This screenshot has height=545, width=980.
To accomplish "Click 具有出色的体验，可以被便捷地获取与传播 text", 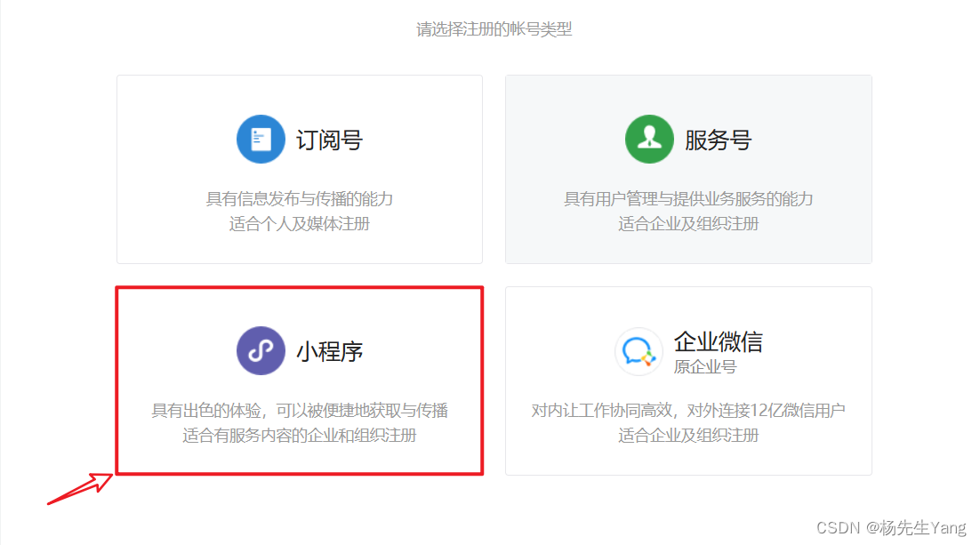I will pyautogui.click(x=300, y=411).
